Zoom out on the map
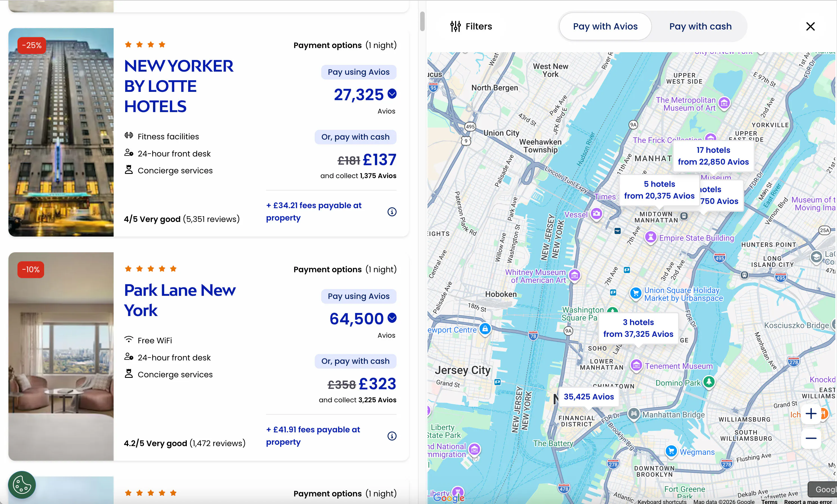The image size is (837, 504). (x=811, y=438)
